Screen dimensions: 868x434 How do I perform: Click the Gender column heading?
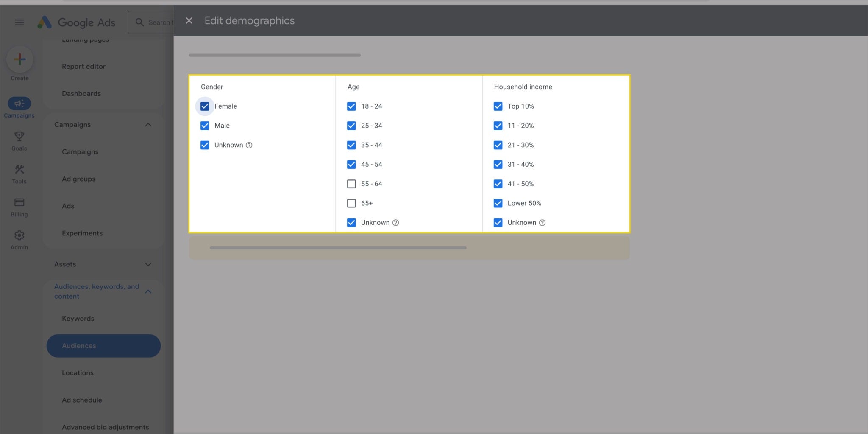pyautogui.click(x=212, y=87)
